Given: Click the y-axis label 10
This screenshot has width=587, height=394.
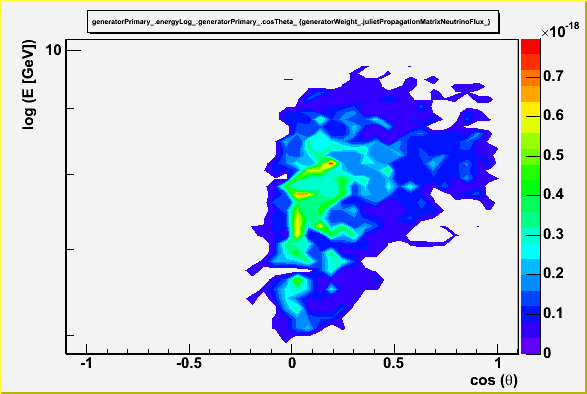Looking at the screenshot, I should [53, 50].
